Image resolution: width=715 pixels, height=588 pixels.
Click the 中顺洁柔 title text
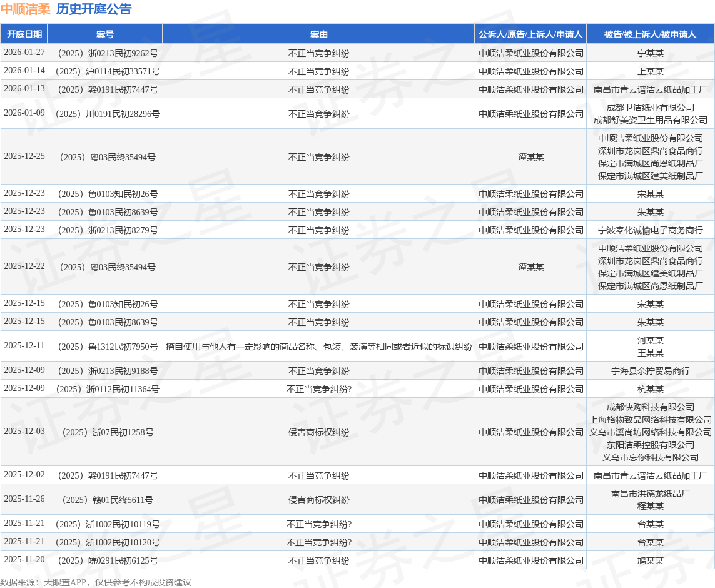pos(26,9)
